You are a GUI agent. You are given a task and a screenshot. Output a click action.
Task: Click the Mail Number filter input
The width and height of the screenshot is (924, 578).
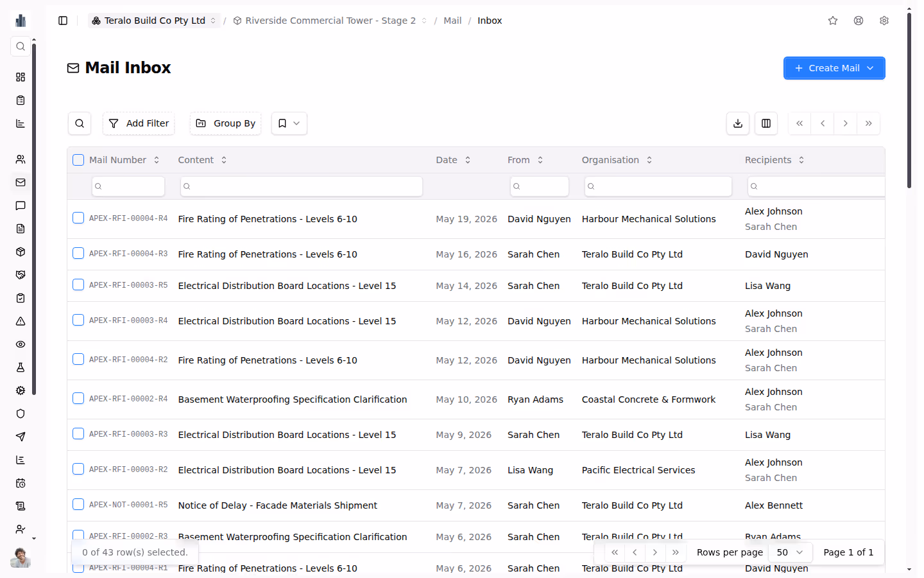click(128, 186)
